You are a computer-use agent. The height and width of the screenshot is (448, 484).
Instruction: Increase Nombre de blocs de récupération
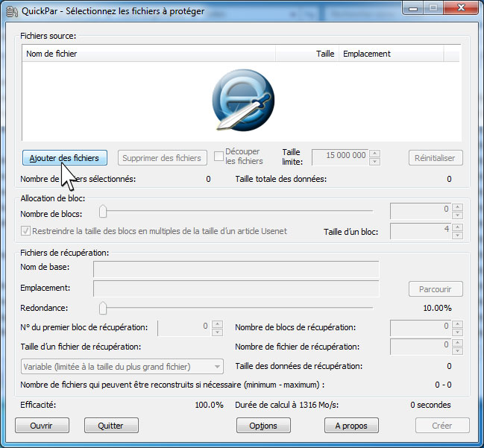(457, 324)
